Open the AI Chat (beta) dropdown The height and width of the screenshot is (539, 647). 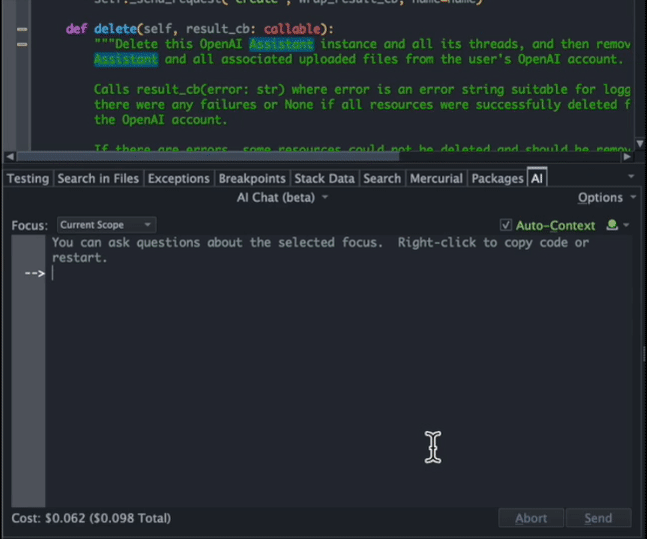click(x=282, y=198)
